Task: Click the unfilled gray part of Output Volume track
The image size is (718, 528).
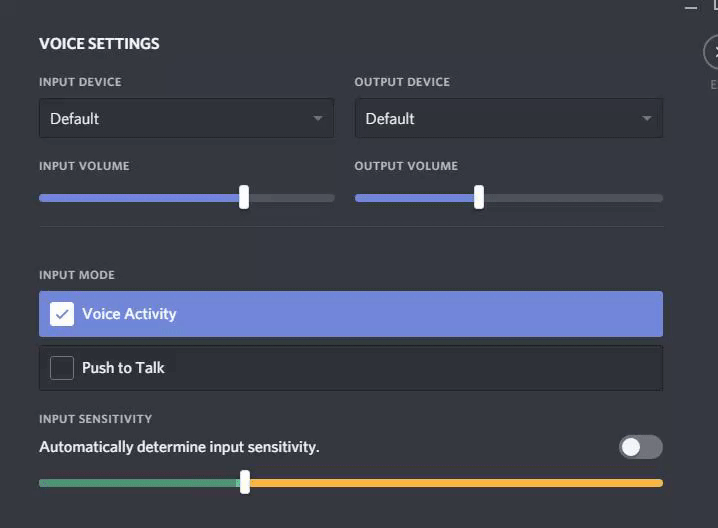Action: [x=572, y=198]
